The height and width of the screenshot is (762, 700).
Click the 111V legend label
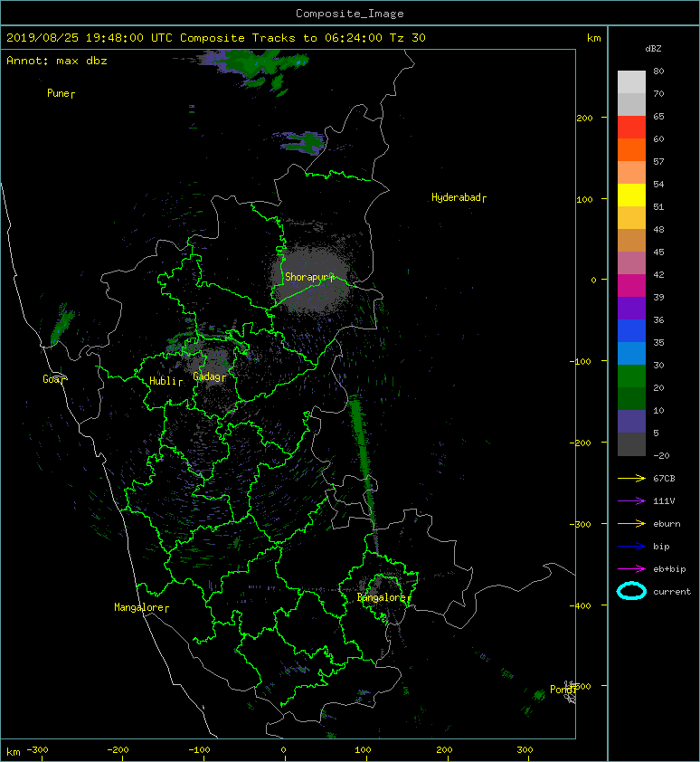tap(664, 501)
